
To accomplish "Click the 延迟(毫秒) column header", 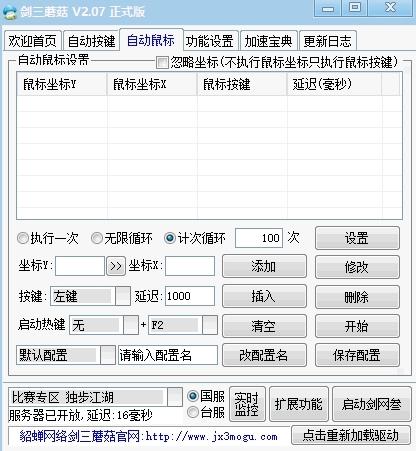I will point(334,84).
